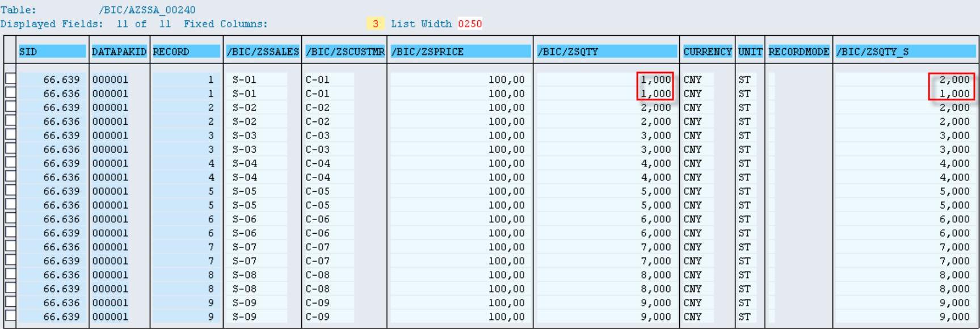Image resolution: width=980 pixels, height=329 pixels.
Task: Click the highlighted 2,000 value in /BIC/ZSQTY_S
Action: [x=954, y=79]
